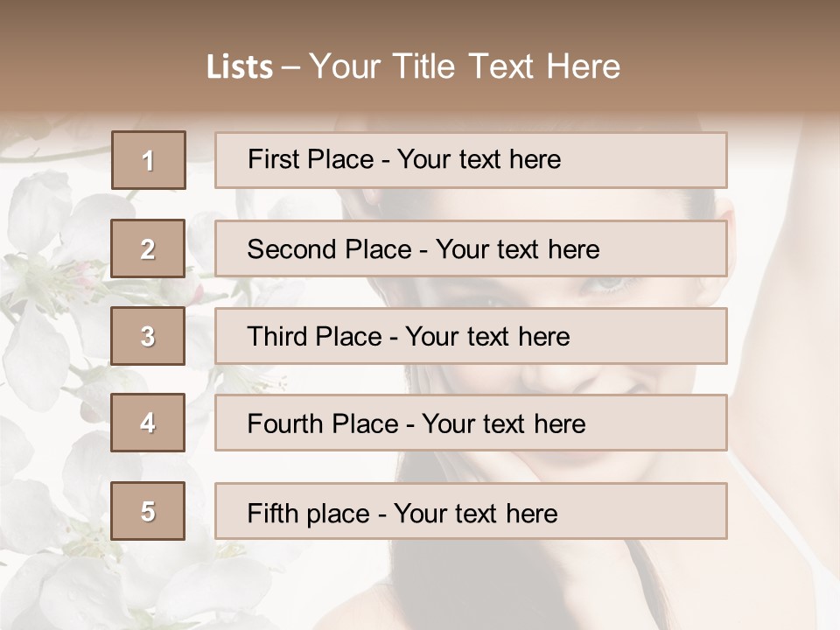Image resolution: width=840 pixels, height=630 pixels.
Task: Click 'Your Title Text Here' heading
Action: (x=465, y=66)
